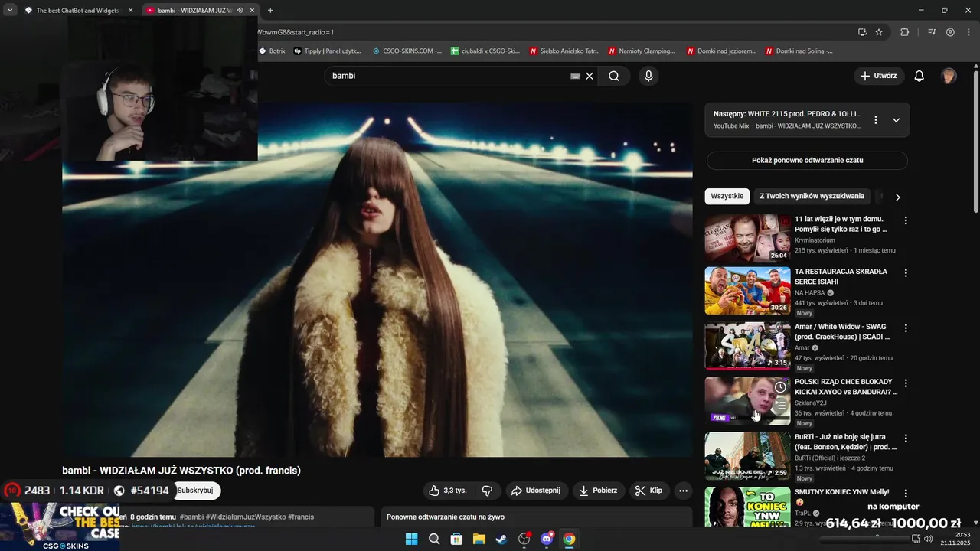Open Amar White Widow SWAG thumbnail
Screen dimensions: 980x551
(747, 346)
